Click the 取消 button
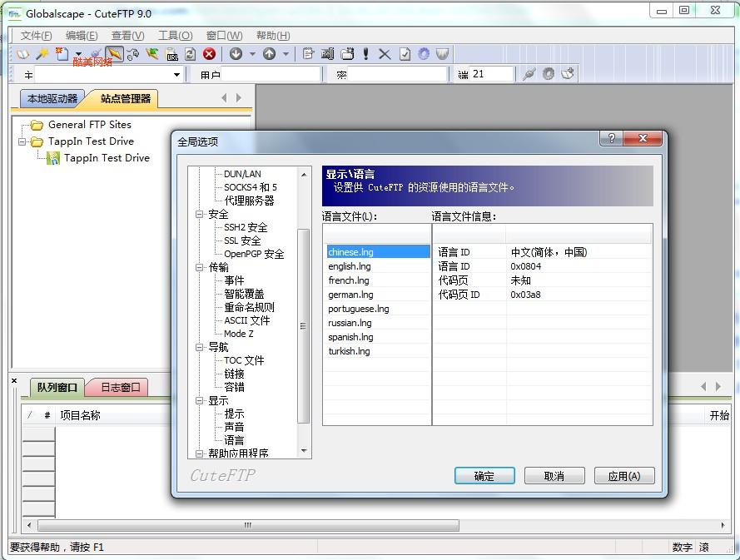This screenshot has height=560, width=740. (x=554, y=476)
